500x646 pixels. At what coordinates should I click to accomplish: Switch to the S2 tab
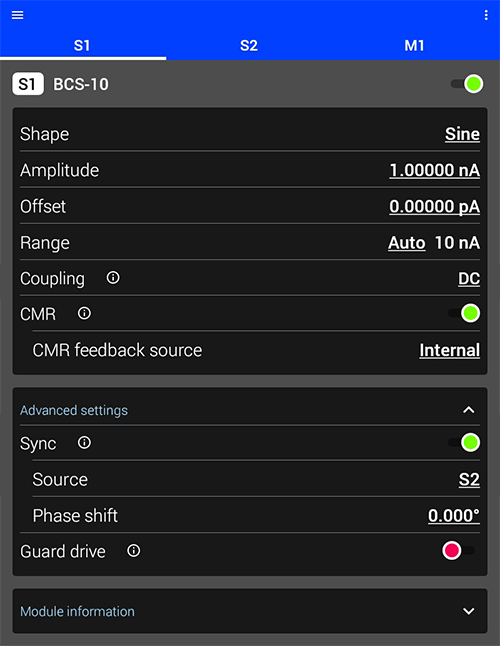click(249, 45)
